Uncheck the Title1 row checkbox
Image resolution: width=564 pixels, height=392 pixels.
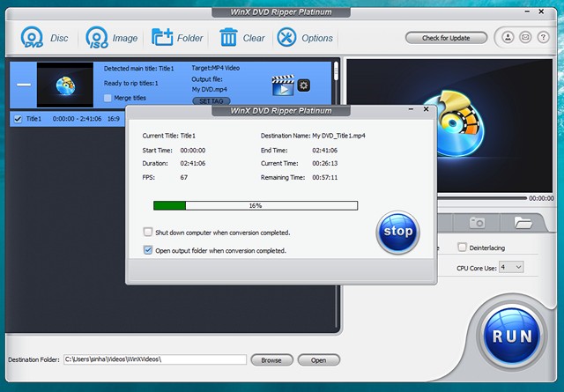click(x=18, y=119)
